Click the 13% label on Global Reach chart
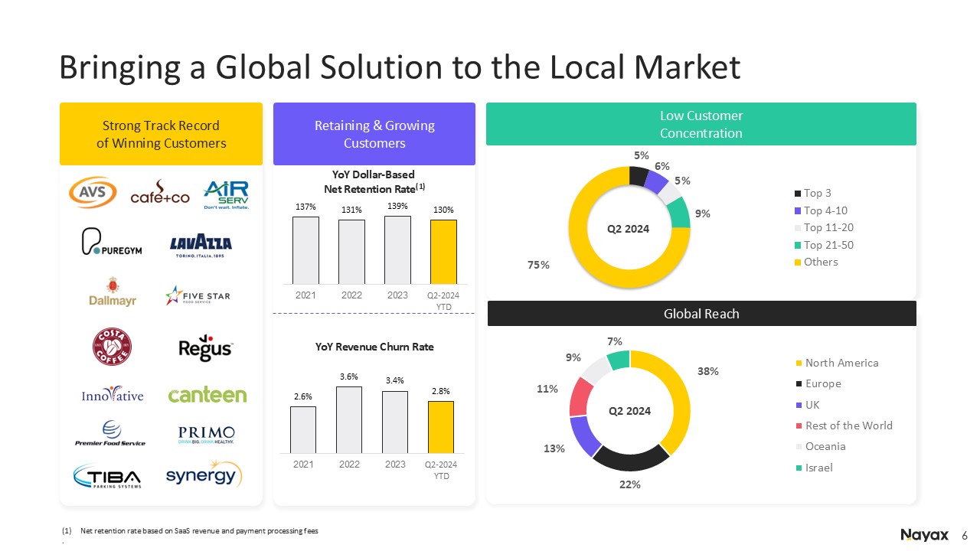Screen dimensions: 980x551 (554, 449)
